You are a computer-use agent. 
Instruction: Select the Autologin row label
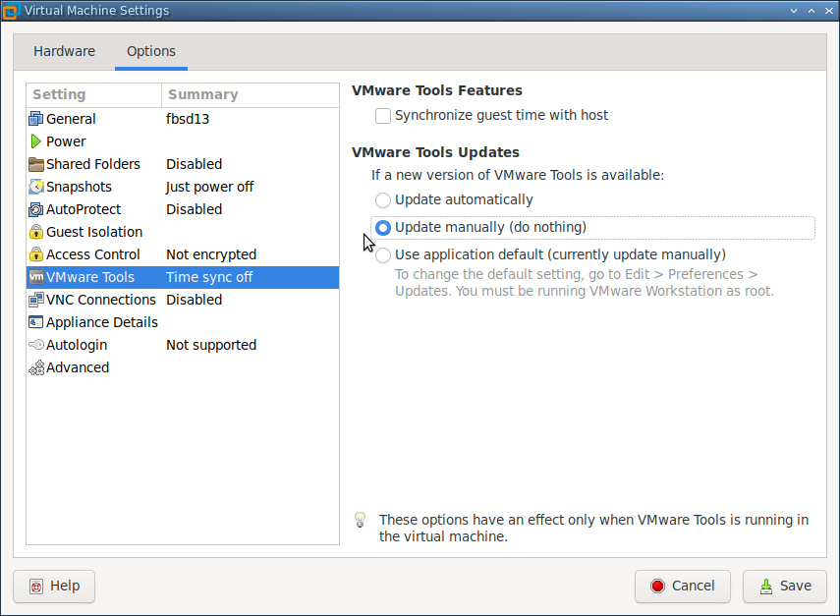coord(77,345)
